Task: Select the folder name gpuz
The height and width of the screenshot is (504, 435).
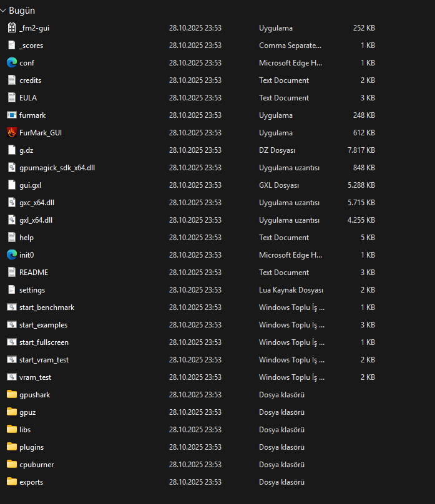Action: pos(27,412)
